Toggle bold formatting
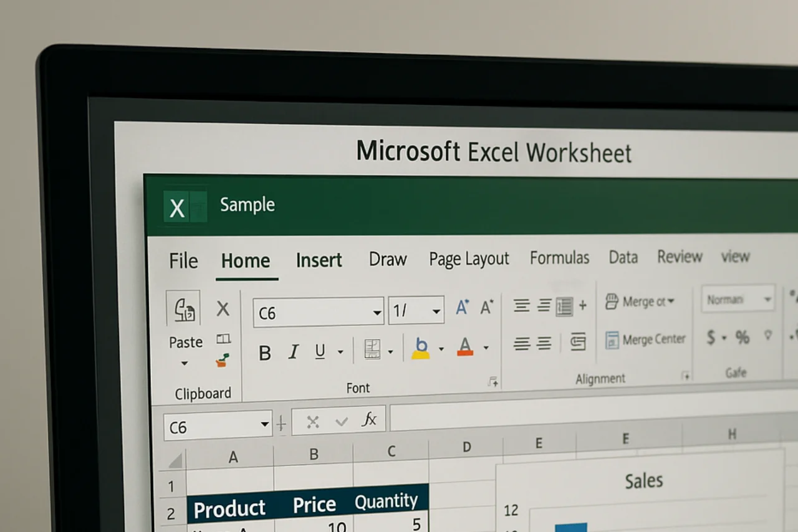798x532 pixels. (x=264, y=353)
